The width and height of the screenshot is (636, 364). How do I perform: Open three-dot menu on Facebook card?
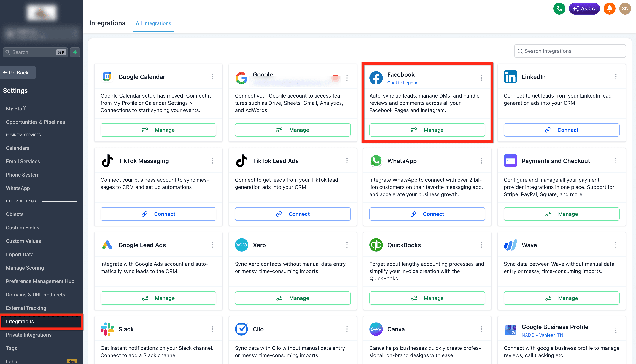point(481,78)
